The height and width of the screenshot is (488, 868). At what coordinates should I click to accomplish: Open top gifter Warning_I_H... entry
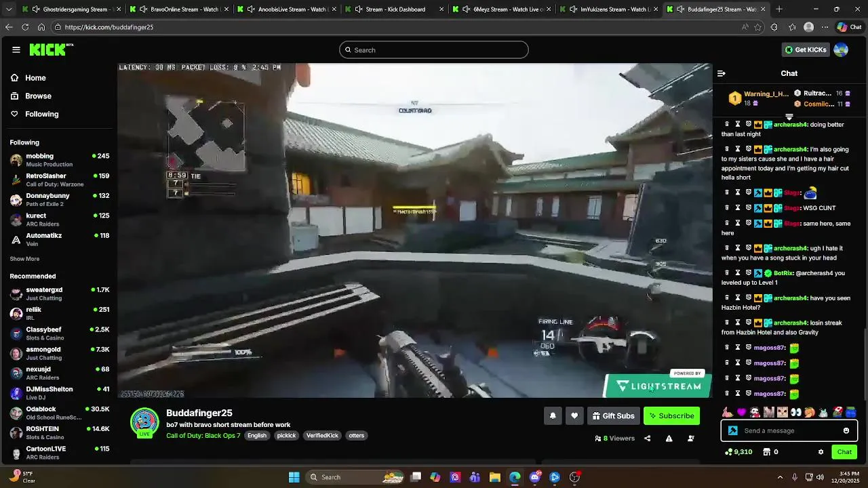click(759, 98)
